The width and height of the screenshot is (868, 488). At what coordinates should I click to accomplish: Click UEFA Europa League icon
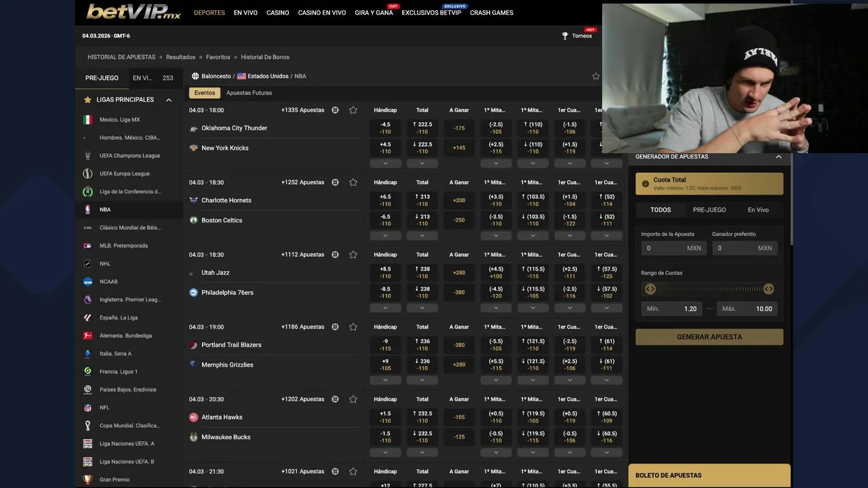(x=87, y=174)
